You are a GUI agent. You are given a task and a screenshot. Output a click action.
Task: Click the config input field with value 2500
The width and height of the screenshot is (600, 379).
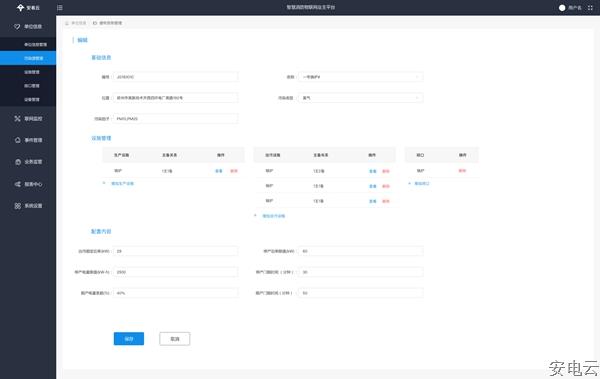(x=175, y=272)
